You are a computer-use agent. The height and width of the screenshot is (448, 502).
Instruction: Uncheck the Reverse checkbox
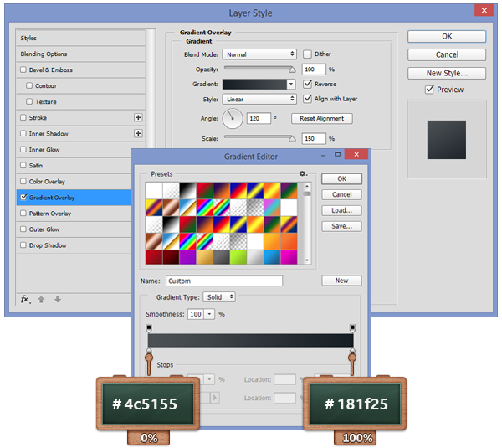tap(307, 85)
